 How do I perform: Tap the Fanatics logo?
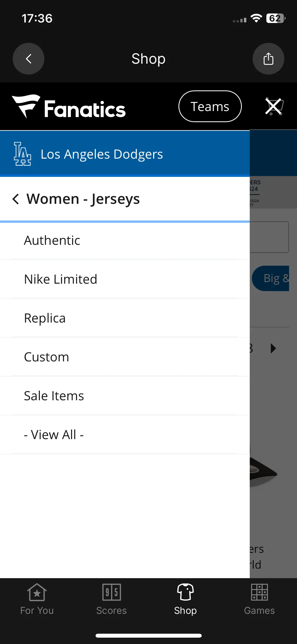coord(69,107)
